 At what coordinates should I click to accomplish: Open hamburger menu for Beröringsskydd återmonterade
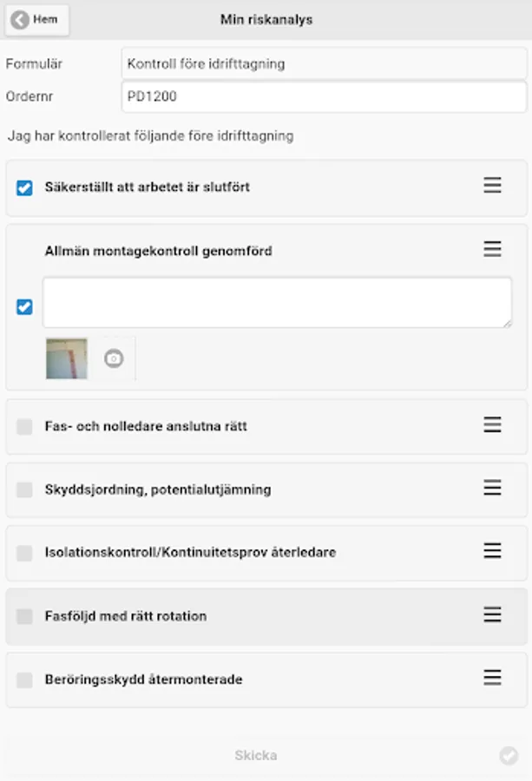pyautogui.click(x=492, y=679)
